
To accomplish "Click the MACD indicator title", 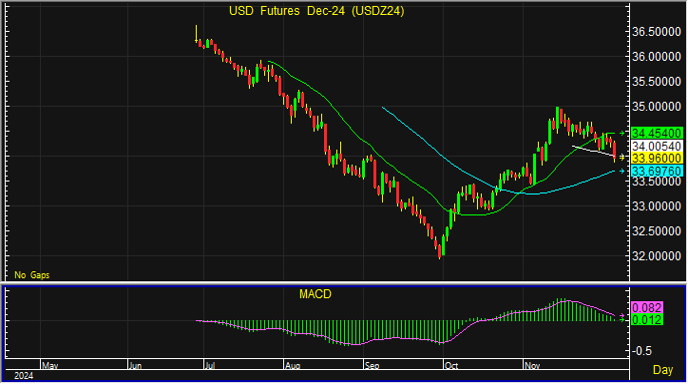I will pos(315,294).
